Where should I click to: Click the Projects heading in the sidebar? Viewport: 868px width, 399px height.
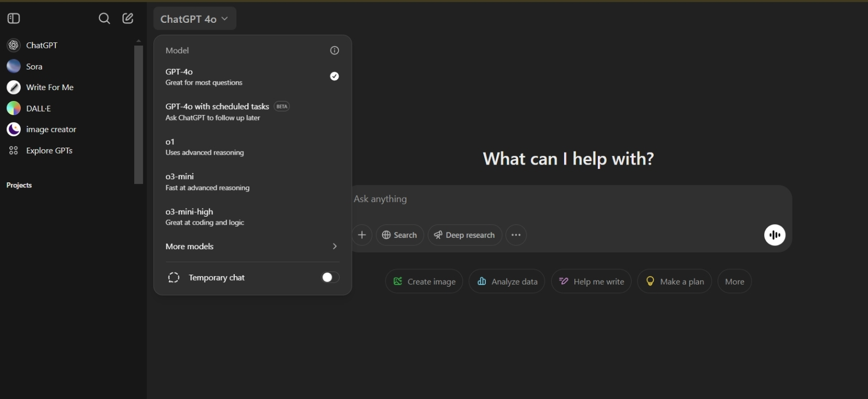pos(19,185)
